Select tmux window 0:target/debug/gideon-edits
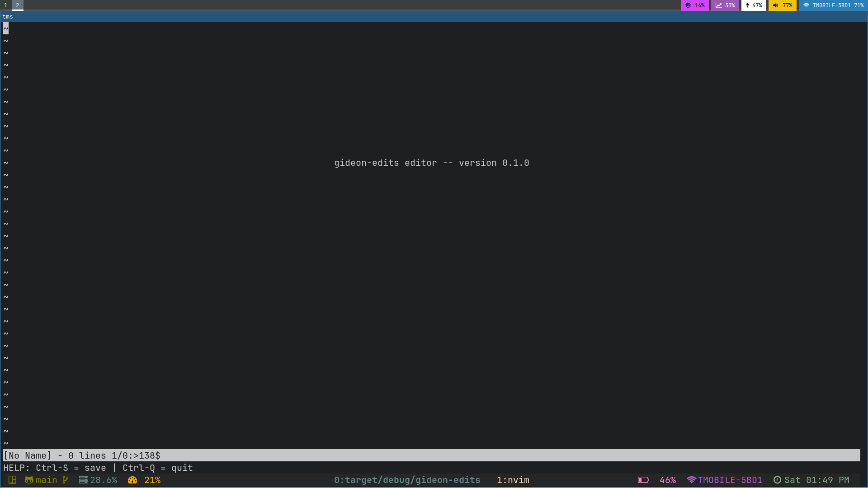The width and height of the screenshot is (868, 488). pos(407,480)
